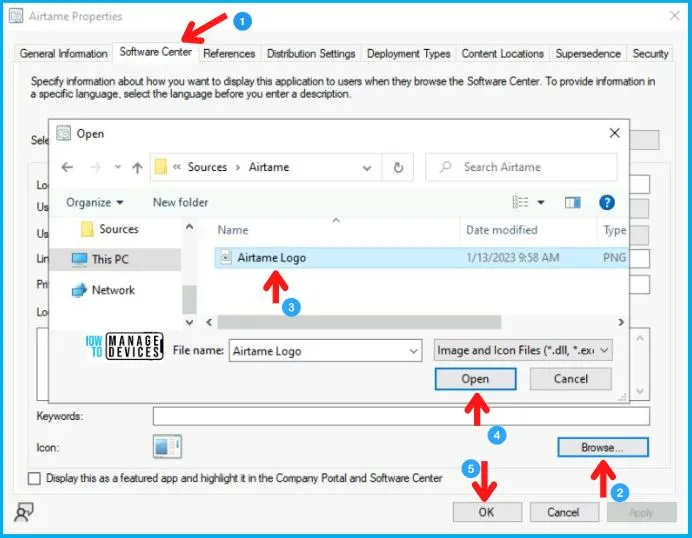Refresh the Airtame folder view

click(398, 168)
